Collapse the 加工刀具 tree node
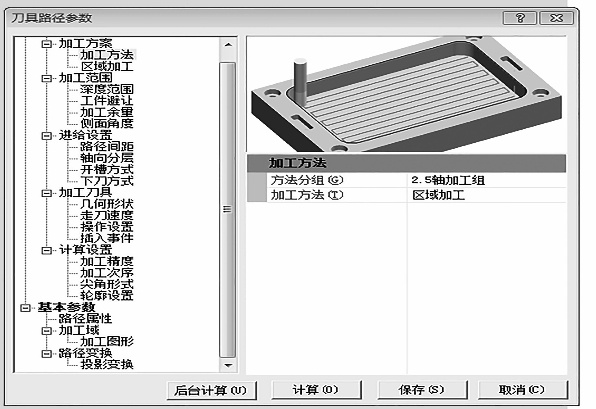Viewport: 596px width, 409px height. (x=46, y=193)
